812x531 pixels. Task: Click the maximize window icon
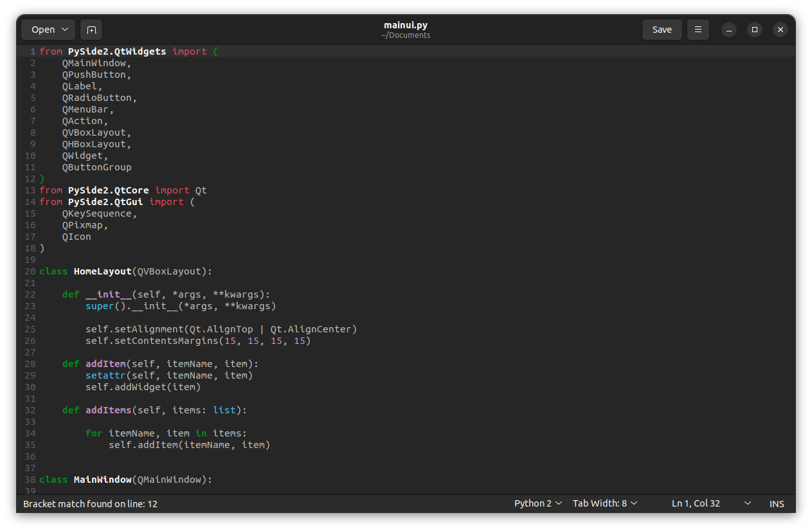coord(754,30)
